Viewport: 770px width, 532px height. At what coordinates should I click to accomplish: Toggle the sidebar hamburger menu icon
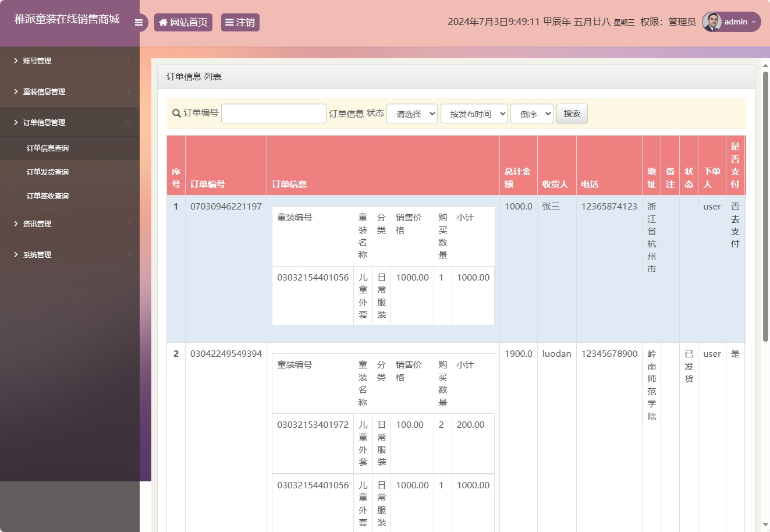tap(139, 23)
